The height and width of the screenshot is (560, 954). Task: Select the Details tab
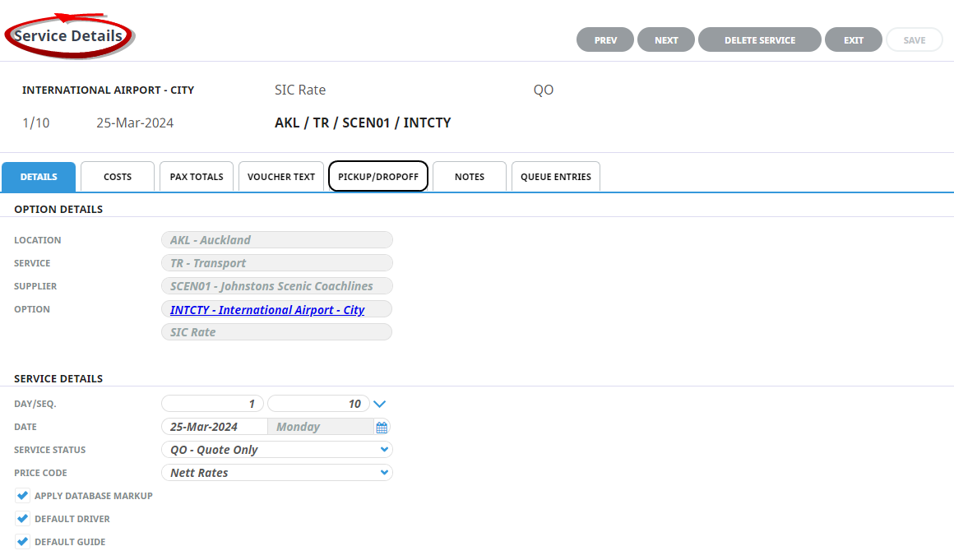click(x=39, y=177)
